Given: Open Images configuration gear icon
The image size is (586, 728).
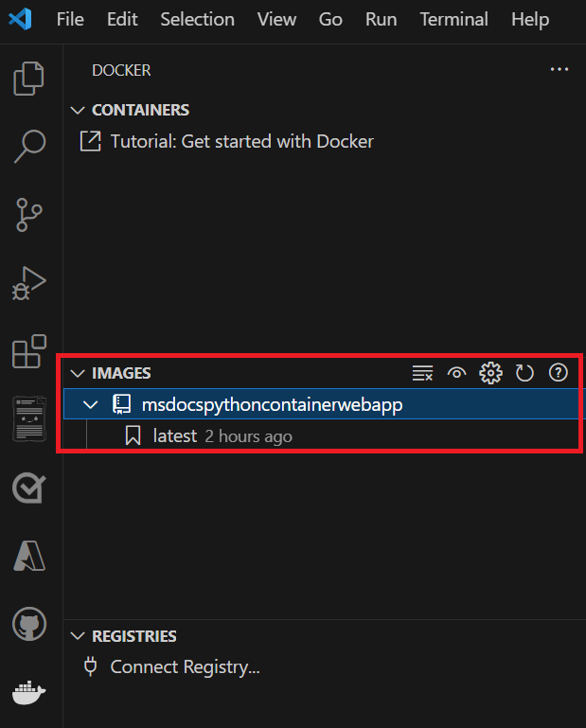Looking at the screenshot, I should click(490, 373).
